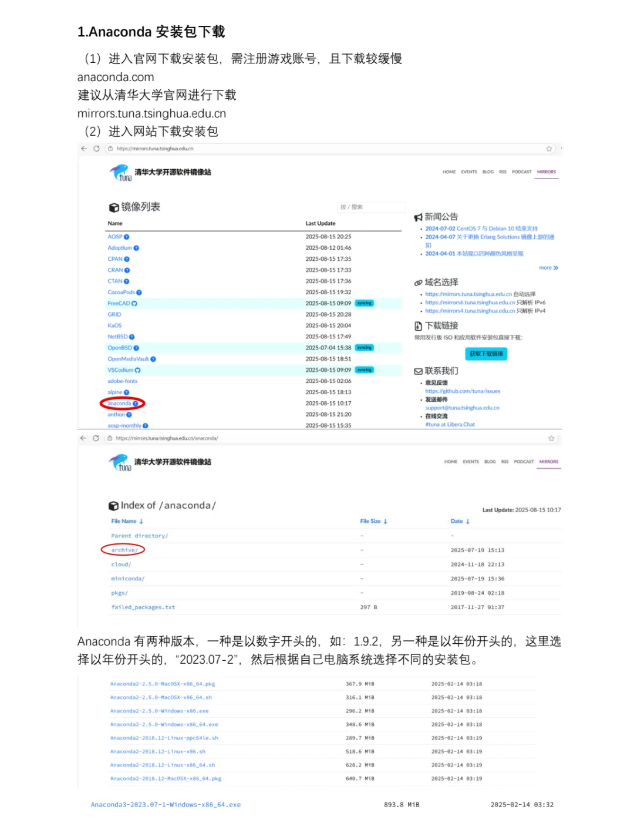
Task: Click the site info icon before the homepage URL
Action: [110, 149]
